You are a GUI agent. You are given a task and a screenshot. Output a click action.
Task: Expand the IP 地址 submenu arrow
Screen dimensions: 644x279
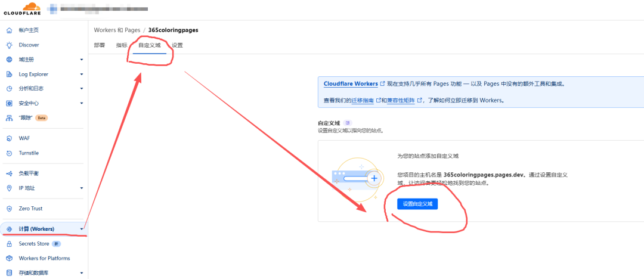tap(82, 188)
